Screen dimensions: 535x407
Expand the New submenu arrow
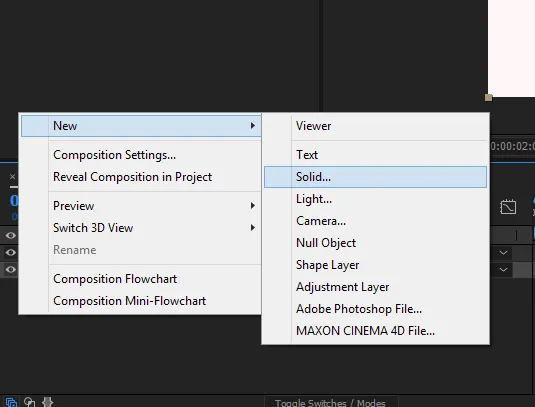pos(252,126)
